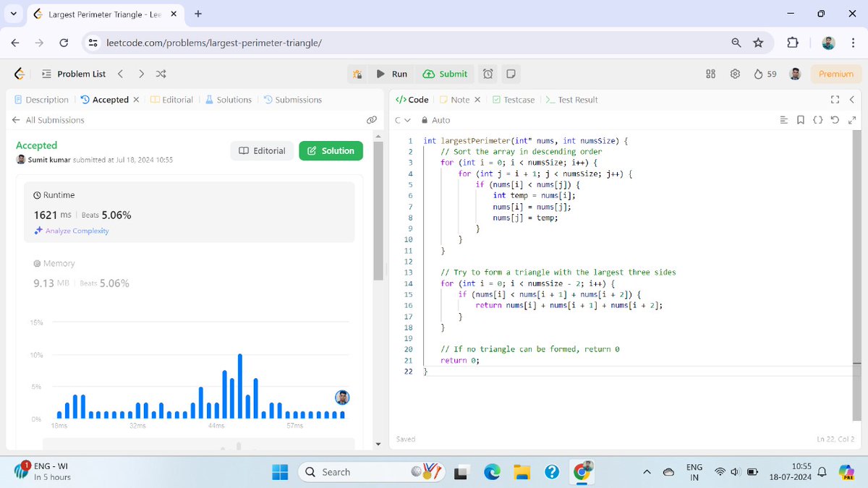Reset code with the undo arrow icon

(835, 120)
